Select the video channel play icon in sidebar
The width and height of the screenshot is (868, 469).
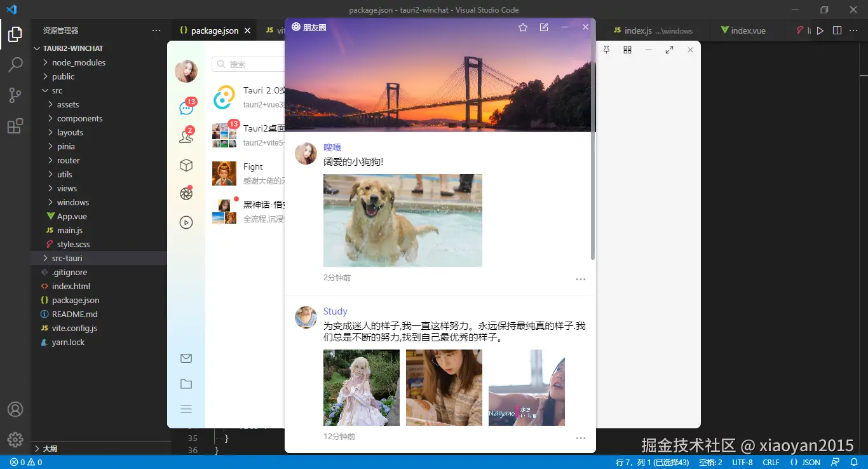coord(186,222)
